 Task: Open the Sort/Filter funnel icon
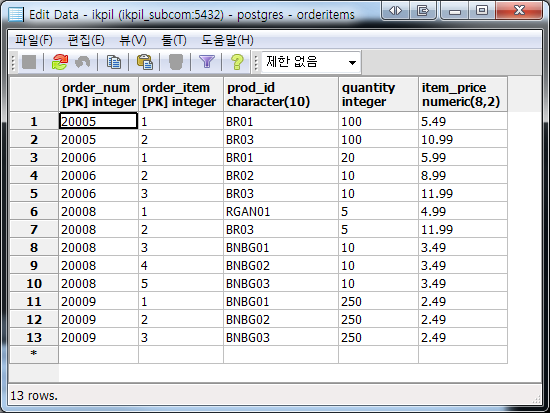coord(207,62)
